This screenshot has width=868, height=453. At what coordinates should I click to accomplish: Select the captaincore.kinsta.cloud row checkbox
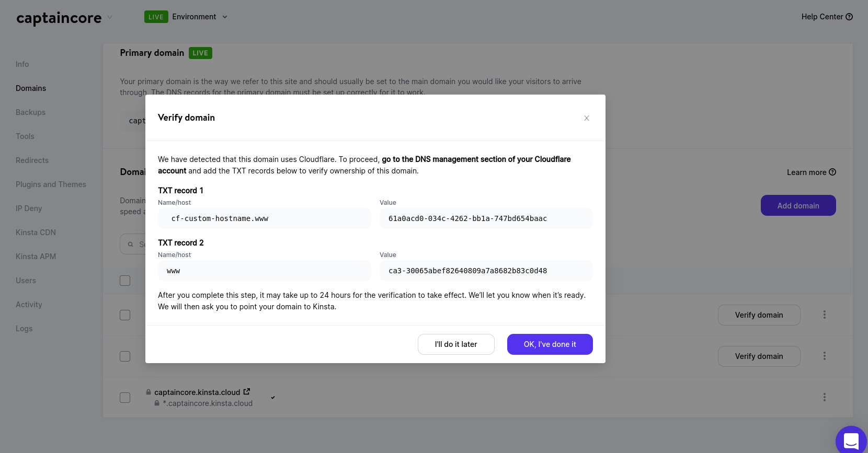click(125, 398)
